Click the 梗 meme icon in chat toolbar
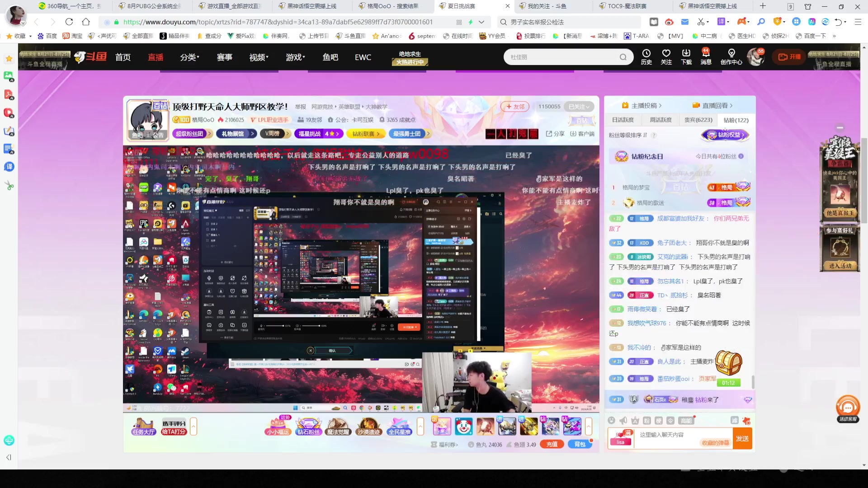Viewport: 868px width, 488px height. (x=659, y=421)
